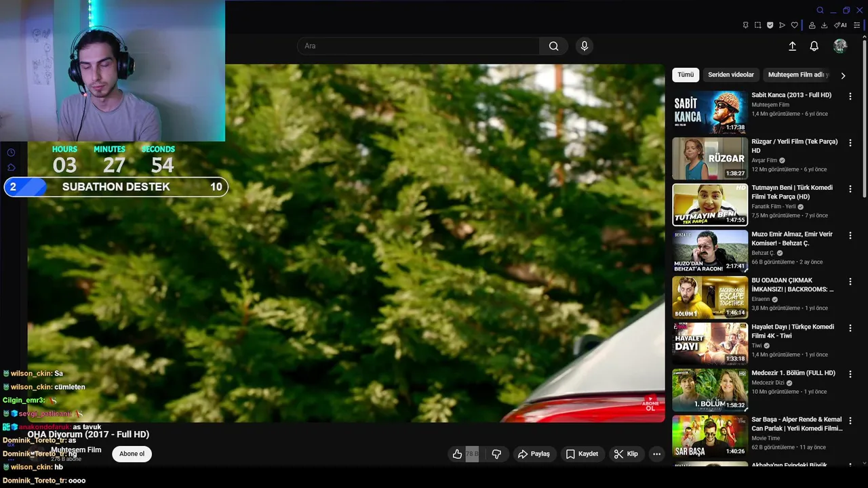Click the page scrollbar up arrow

[865, 37]
